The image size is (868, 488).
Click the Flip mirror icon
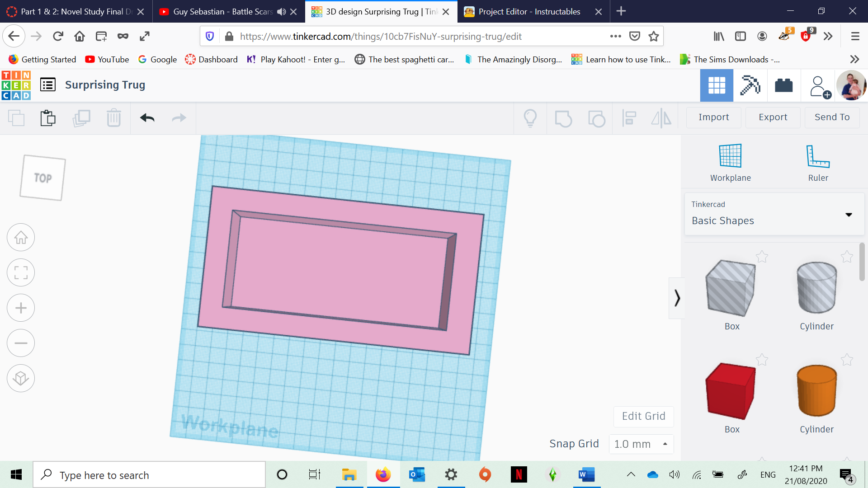pos(661,118)
